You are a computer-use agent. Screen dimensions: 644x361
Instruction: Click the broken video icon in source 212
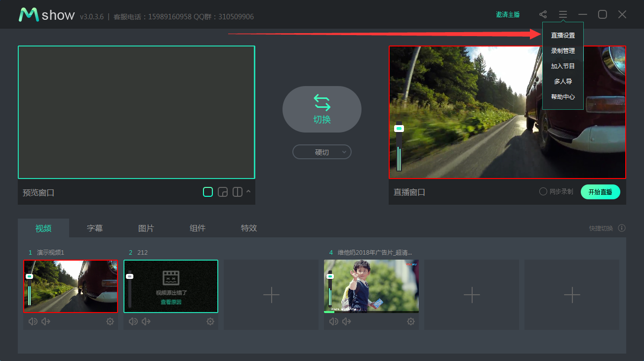[171, 278]
